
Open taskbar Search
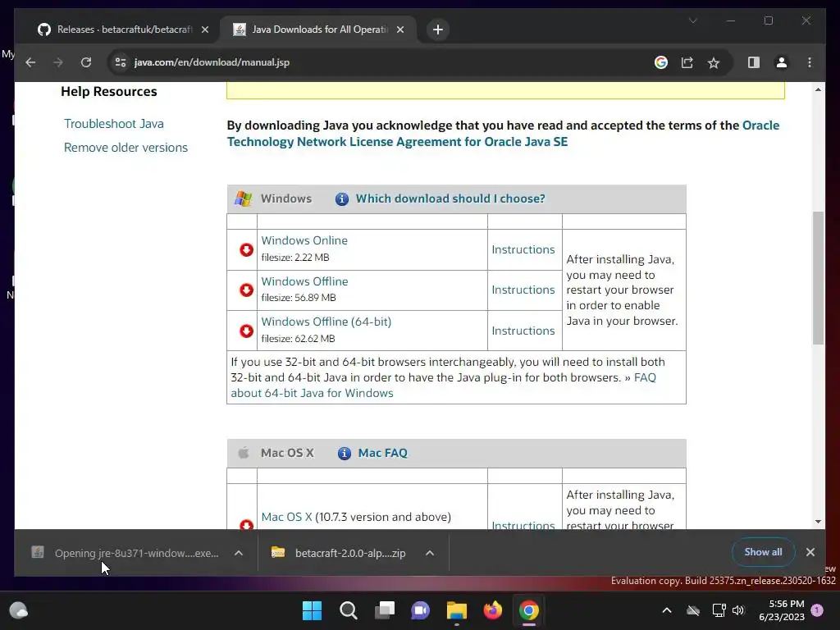pos(348,610)
